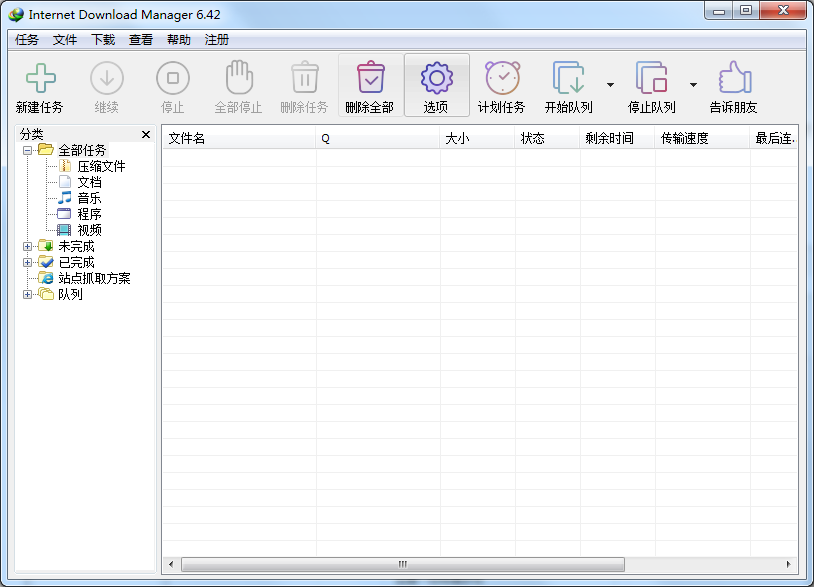Viewport: 814px width, 587px height.
Task: Click 停止队列 (stop queue) icon
Action: (651, 78)
